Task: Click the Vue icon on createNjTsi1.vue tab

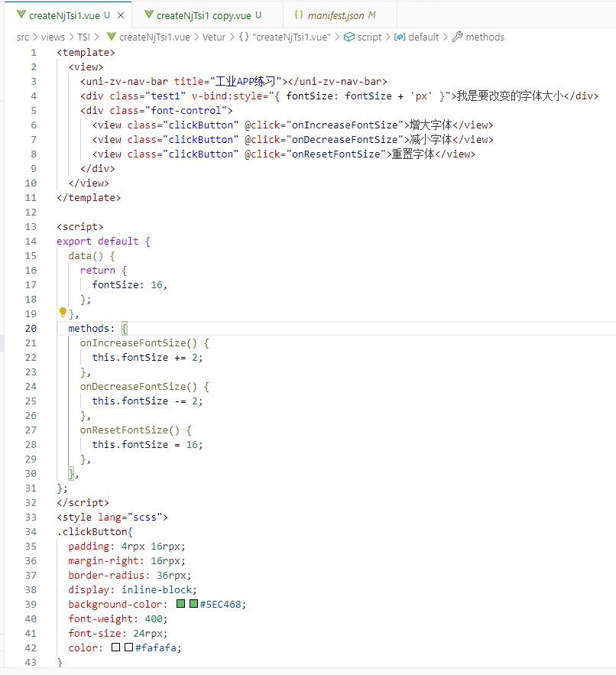Action: point(21,15)
